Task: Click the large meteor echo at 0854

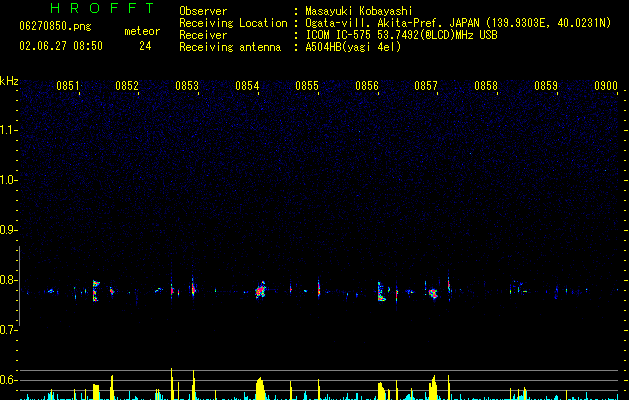Action: click(261, 290)
